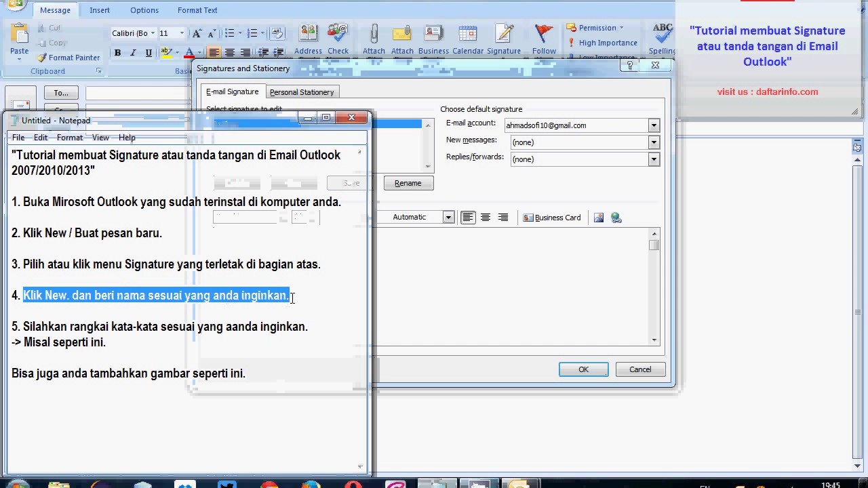Screen dimensions: 868x488
Task: Expand the Clipboard group launcher
Action: coord(98,71)
